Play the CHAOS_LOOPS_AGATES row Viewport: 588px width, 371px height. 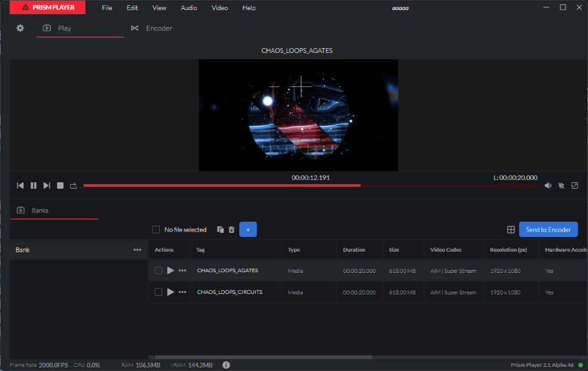[171, 270]
